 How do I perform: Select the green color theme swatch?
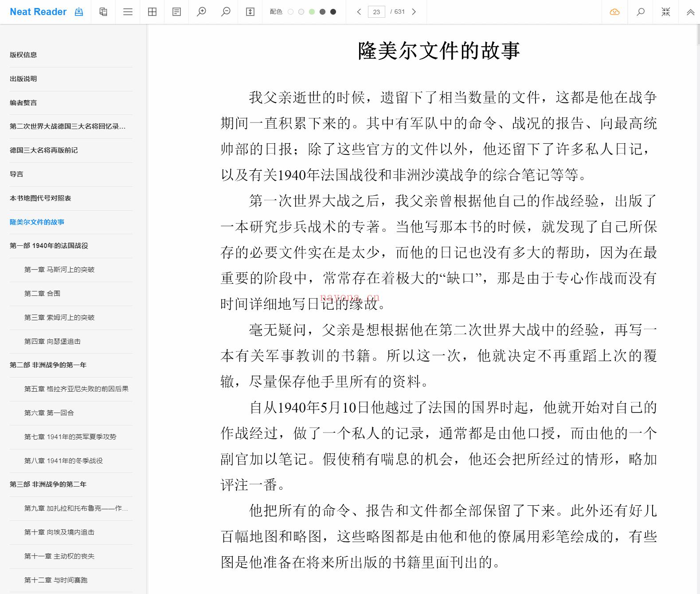point(312,12)
